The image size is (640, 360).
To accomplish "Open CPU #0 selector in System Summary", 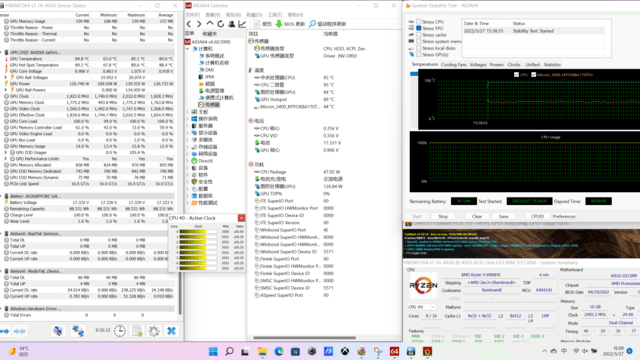I will point(422,307).
